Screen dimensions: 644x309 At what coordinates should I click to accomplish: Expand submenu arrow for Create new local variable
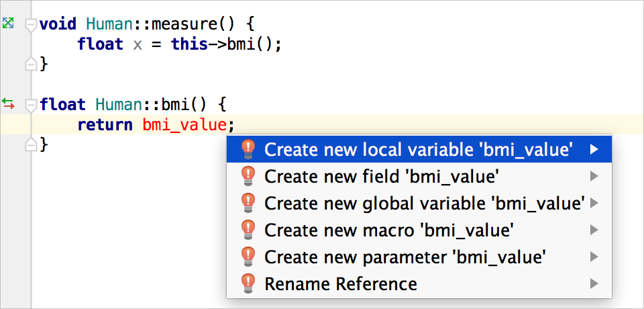(x=594, y=149)
